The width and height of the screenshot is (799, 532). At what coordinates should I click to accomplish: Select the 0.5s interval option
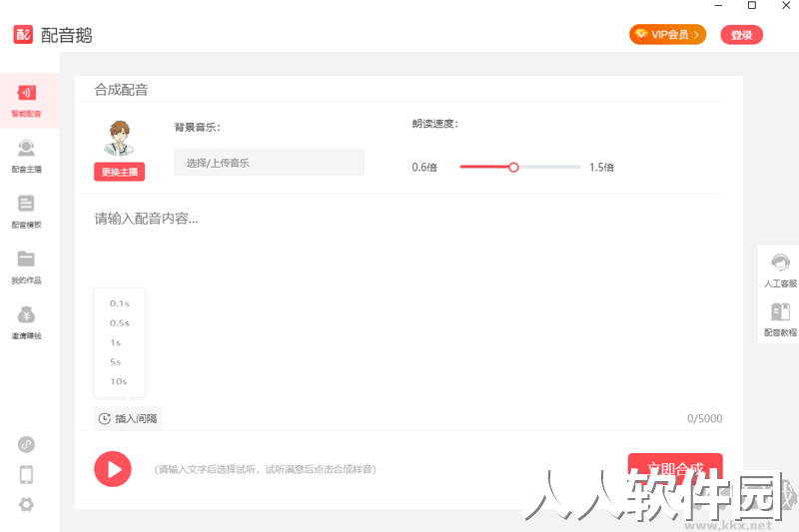tap(119, 322)
